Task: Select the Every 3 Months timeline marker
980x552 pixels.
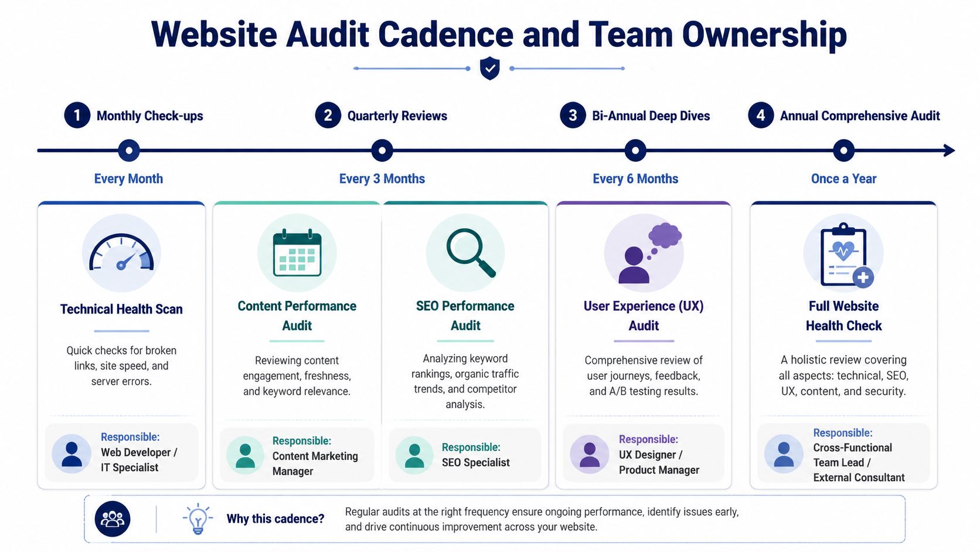Action: [382, 151]
